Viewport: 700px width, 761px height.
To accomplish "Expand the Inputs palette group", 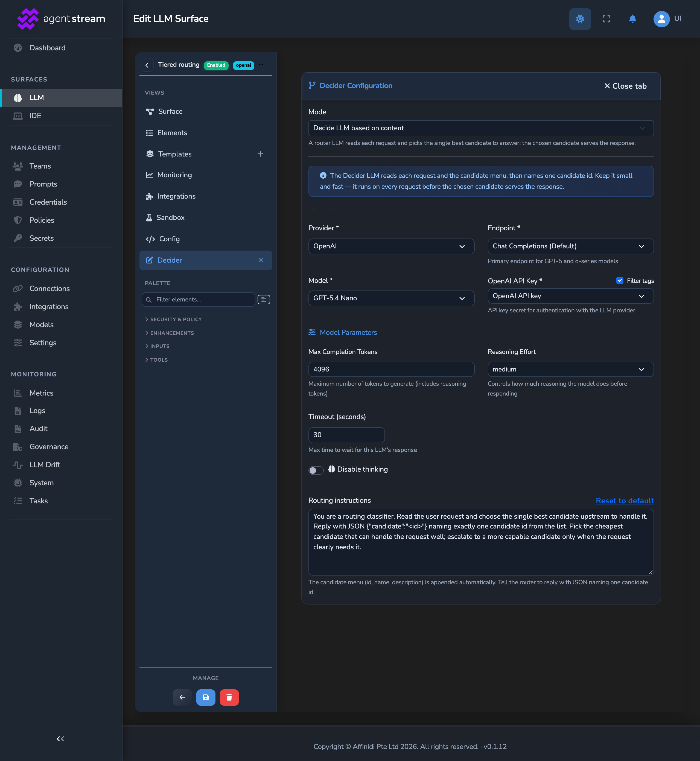I will tap(157, 346).
